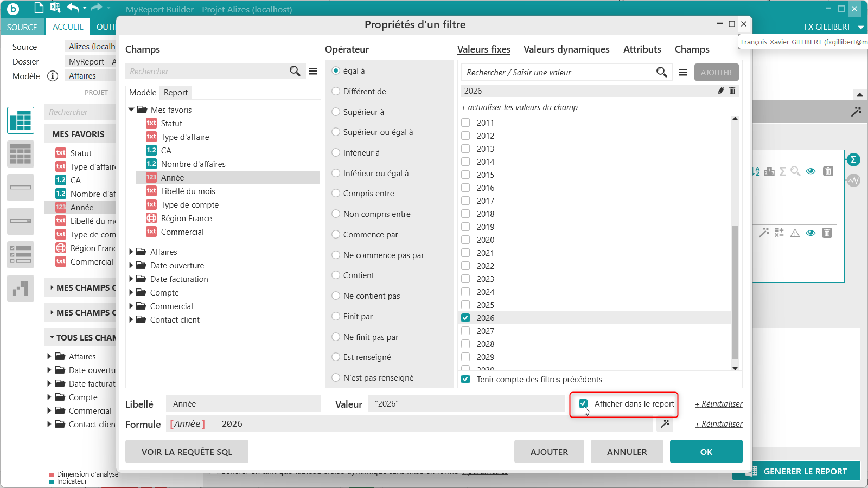Open the hamburger menu beside the Champs search
Image resolution: width=868 pixels, height=488 pixels.
click(314, 71)
